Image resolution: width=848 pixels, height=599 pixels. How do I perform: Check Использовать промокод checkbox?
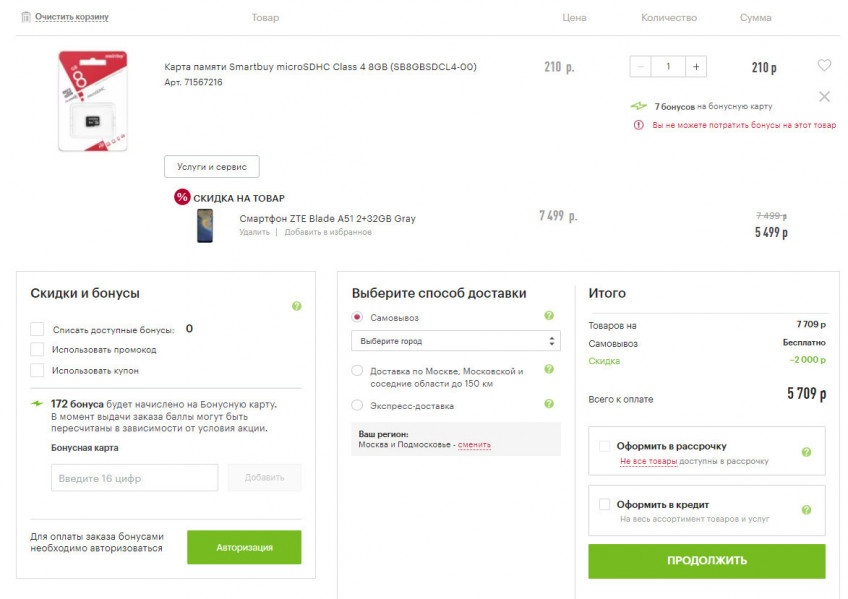coord(37,349)
